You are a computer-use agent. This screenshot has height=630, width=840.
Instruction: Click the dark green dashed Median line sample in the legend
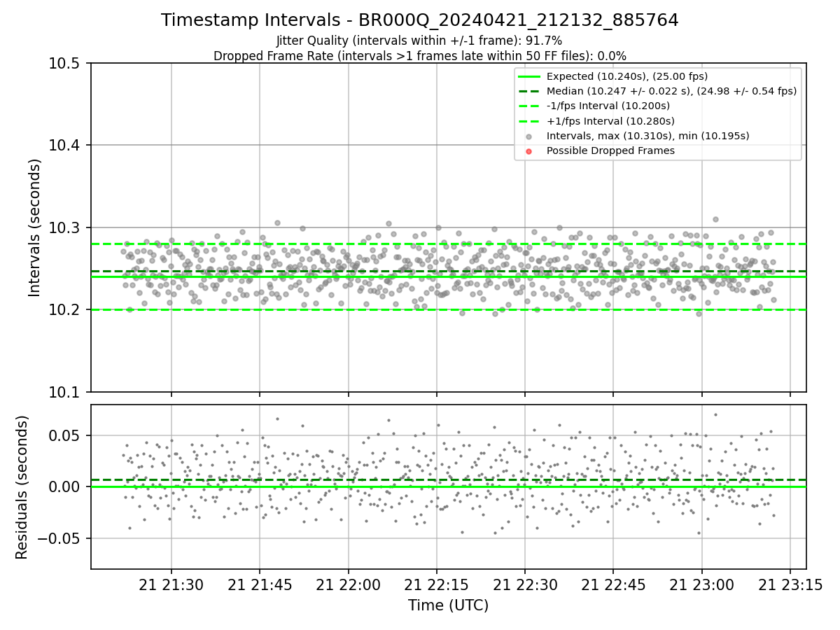528,91
